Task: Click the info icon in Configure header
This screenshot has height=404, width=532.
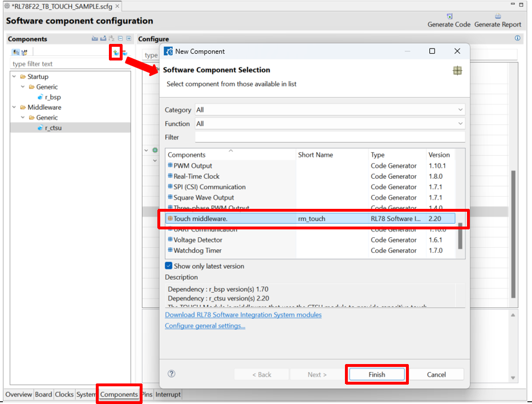Action: [x=518, y=39]
